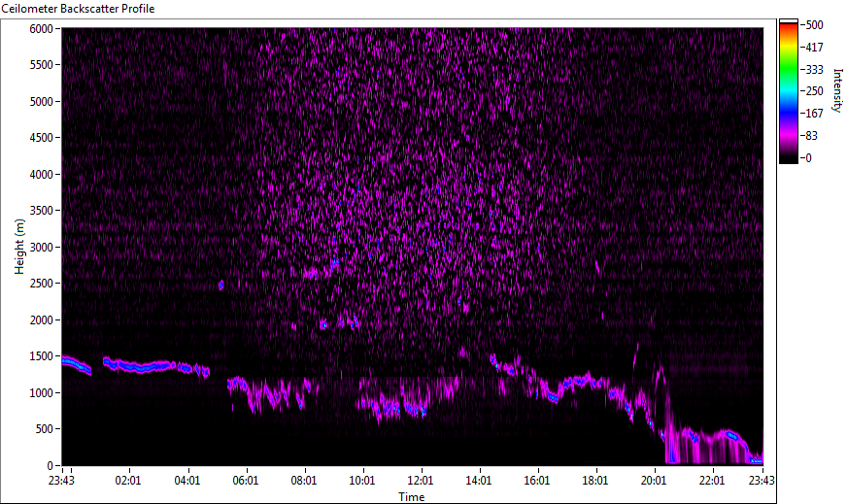Click the 22:01 time tick label
The image size is (847, 504).
(713, 481)
